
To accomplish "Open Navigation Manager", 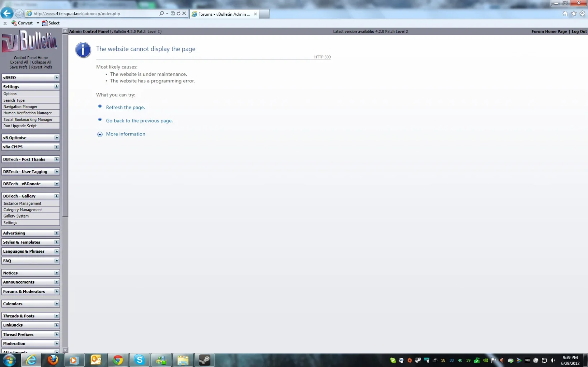I will click(30, 107).
